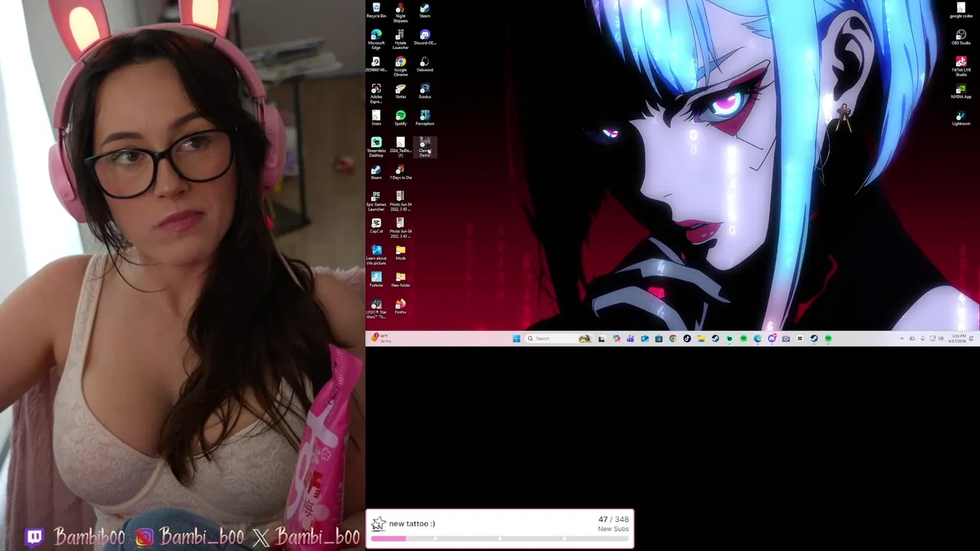Select the 7 Days to Die icon
980x551 pixels.
[400, 171]
